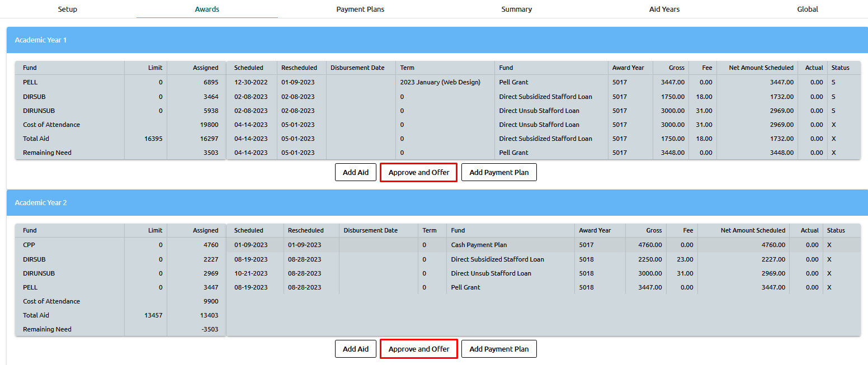Click Add Aid under Academic Year 2
The image size is (868, 365).
click(x=356, y=349)
